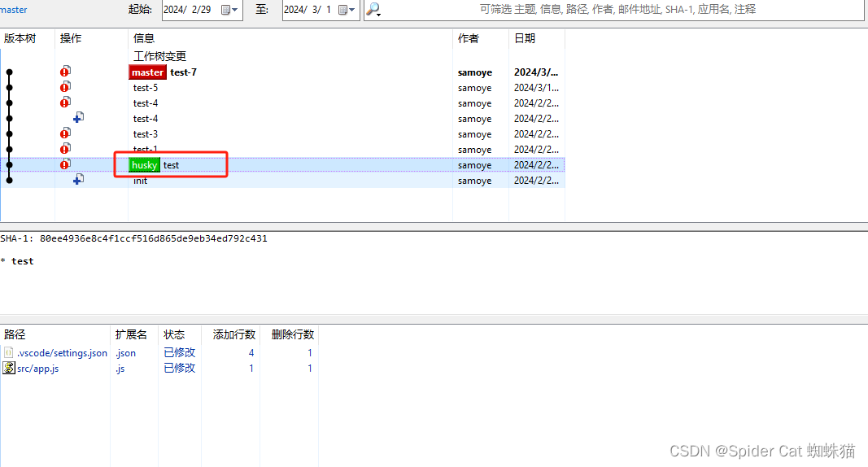Open the start date calendar dropdown
The image size is (868, 467).
click(229, 10)
